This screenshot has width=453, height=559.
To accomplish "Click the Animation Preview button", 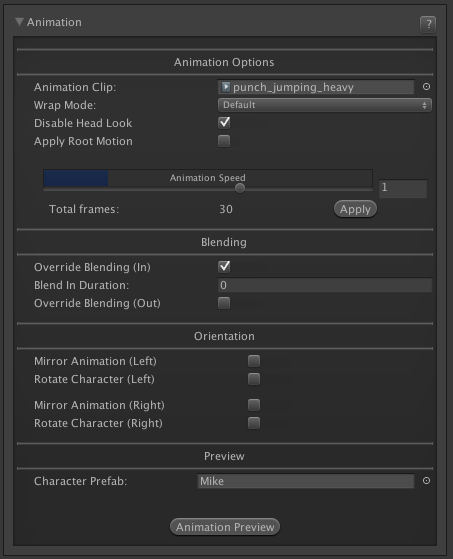I will pos(225,527).
